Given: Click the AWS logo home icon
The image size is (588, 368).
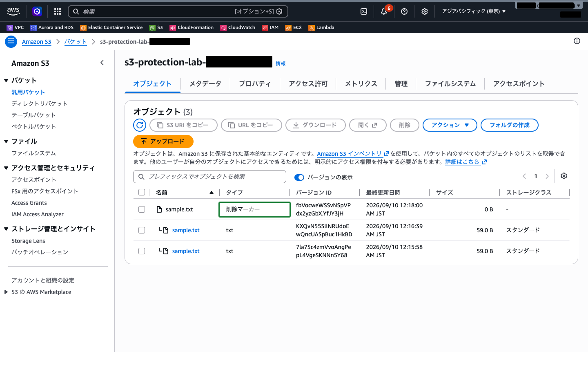Looking at the screenshot, I should click(x=13, y=11).
